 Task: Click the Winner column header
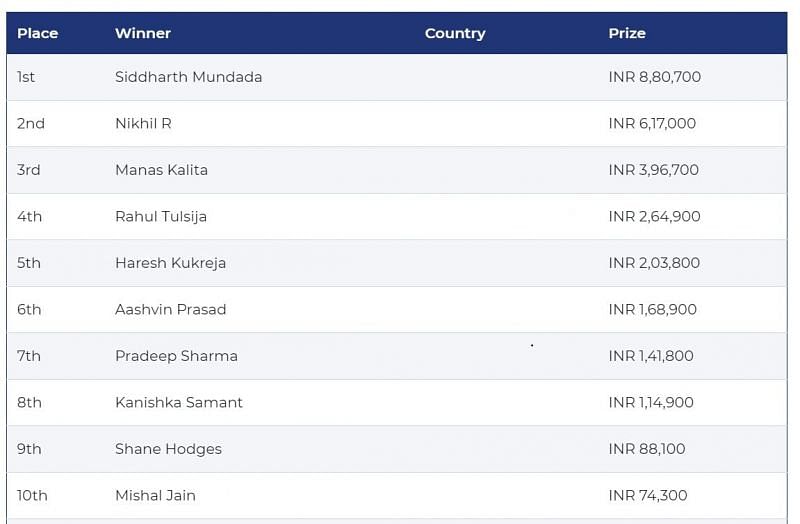coord(143,33)
